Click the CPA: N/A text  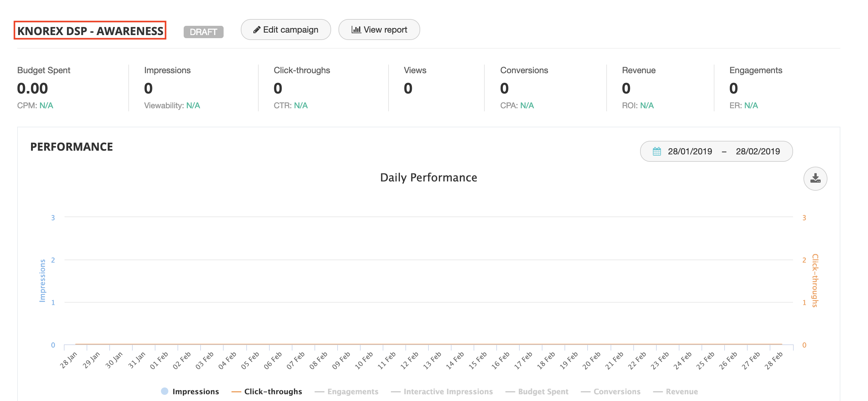tap(517, 105)
